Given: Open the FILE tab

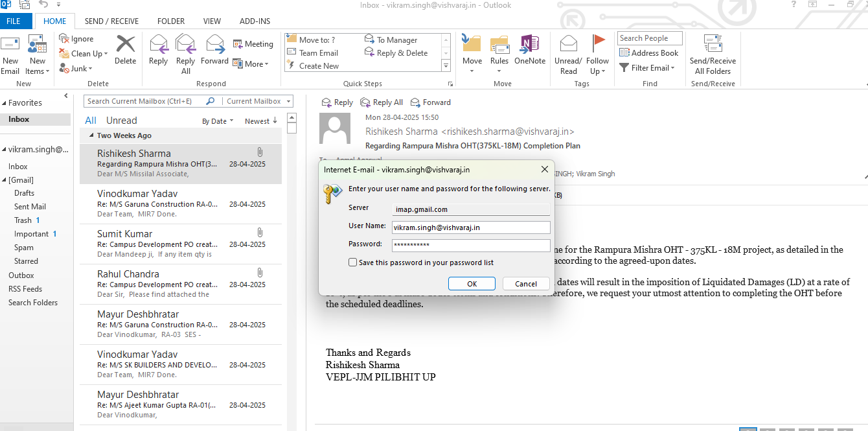Looking at the screenshot, I should (x=14, y=21).
